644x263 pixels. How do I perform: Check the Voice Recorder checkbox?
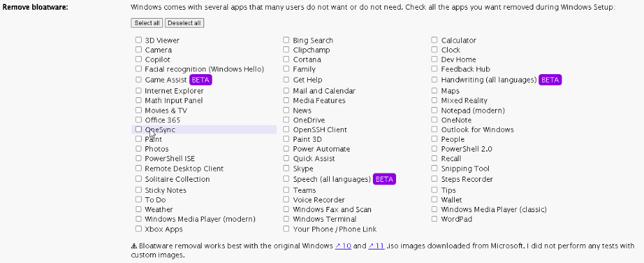pos(287,199)
